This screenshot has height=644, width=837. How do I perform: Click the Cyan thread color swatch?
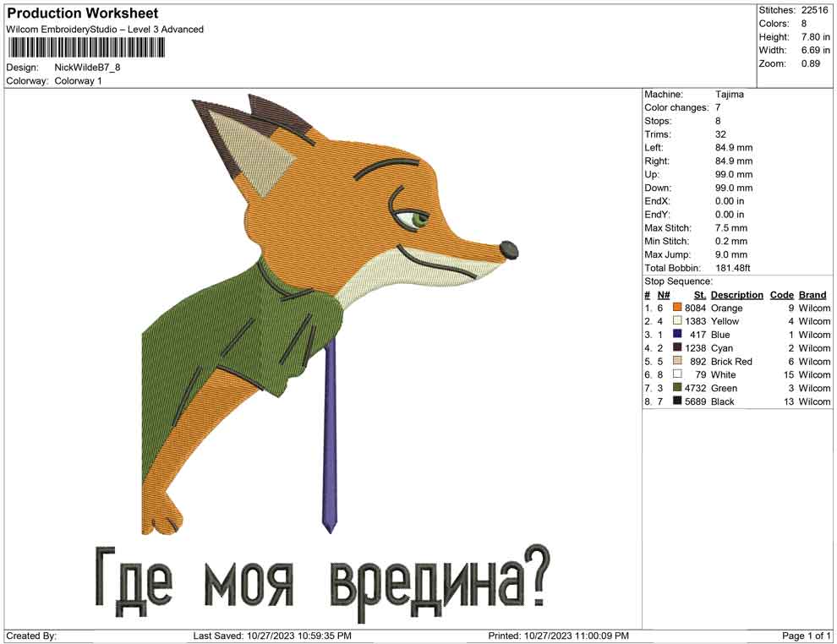tap(677, 347)
